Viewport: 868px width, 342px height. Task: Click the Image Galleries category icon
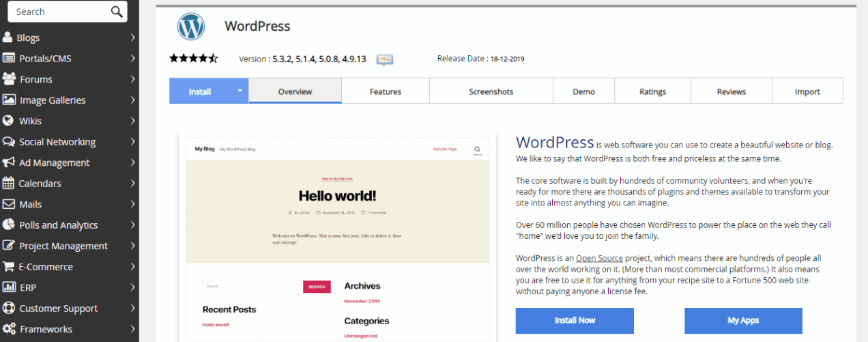9,100
